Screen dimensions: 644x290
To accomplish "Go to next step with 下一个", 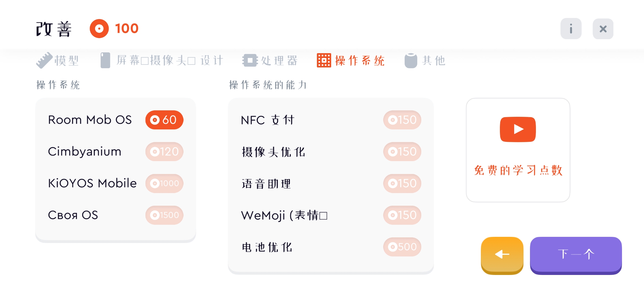I will [576, 254].
